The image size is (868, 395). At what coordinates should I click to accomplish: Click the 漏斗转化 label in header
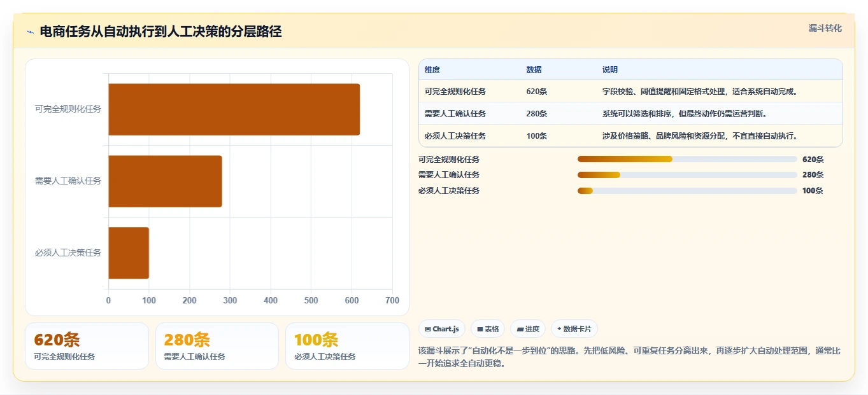pyautogui.click(x=825, y=28)
